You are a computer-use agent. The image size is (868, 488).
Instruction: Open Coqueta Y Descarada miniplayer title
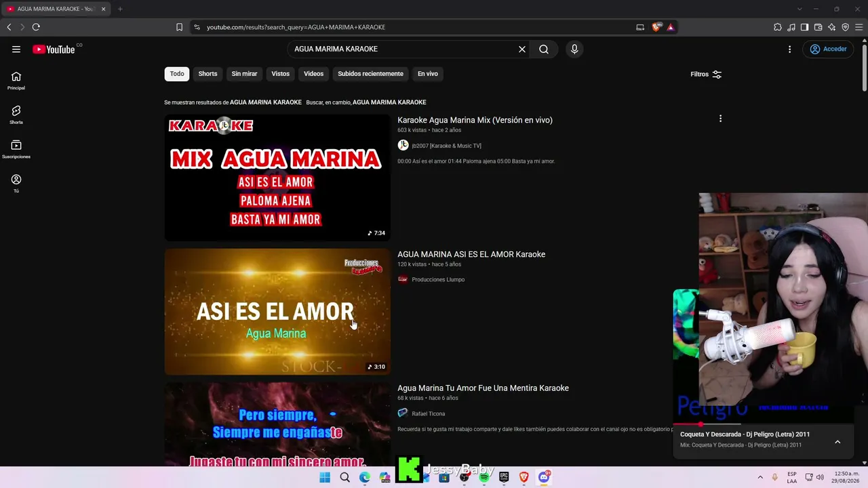(x=745, y=434)
